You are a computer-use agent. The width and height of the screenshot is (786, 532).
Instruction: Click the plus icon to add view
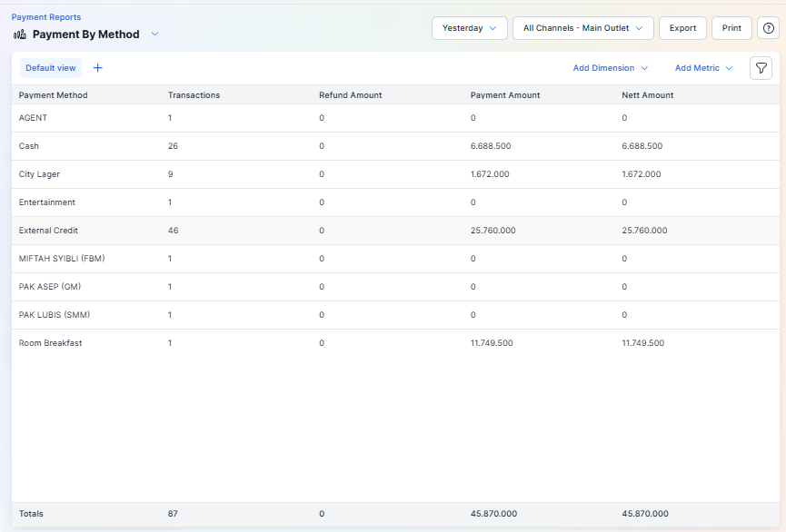[x=98, y=68]
